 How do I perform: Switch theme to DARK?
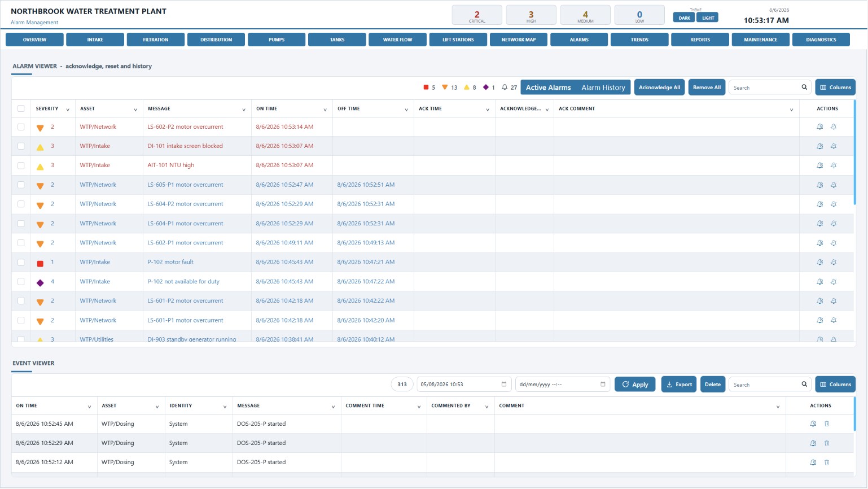pyautogui.click(x=684, y=18)
